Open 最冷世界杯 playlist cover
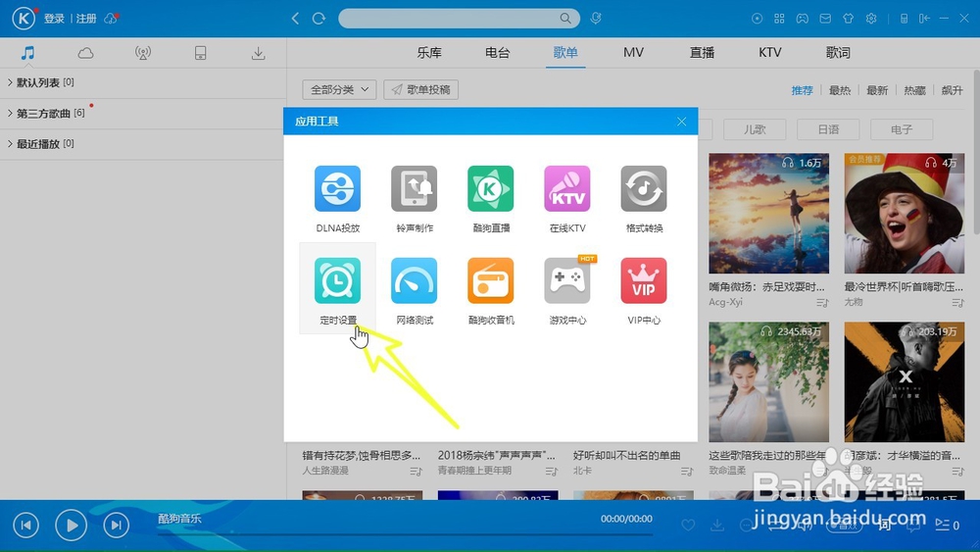The height and width of the screenshot is (552, 980). coord(905,213)
